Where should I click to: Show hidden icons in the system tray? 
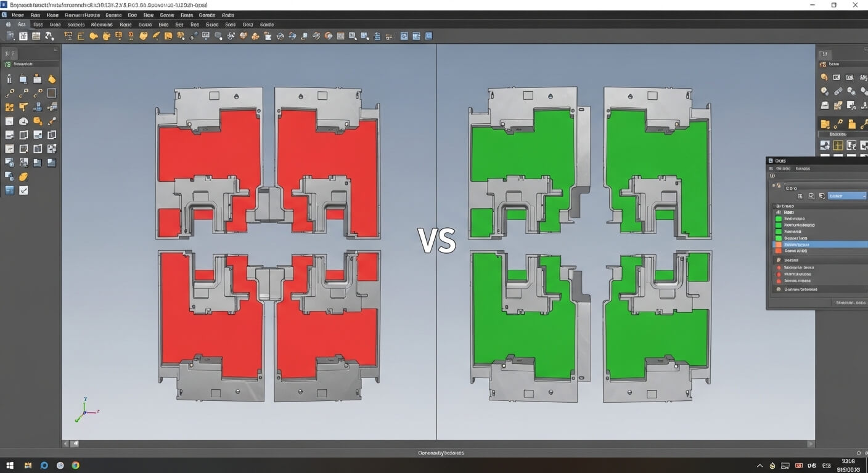tap(759, 466)
